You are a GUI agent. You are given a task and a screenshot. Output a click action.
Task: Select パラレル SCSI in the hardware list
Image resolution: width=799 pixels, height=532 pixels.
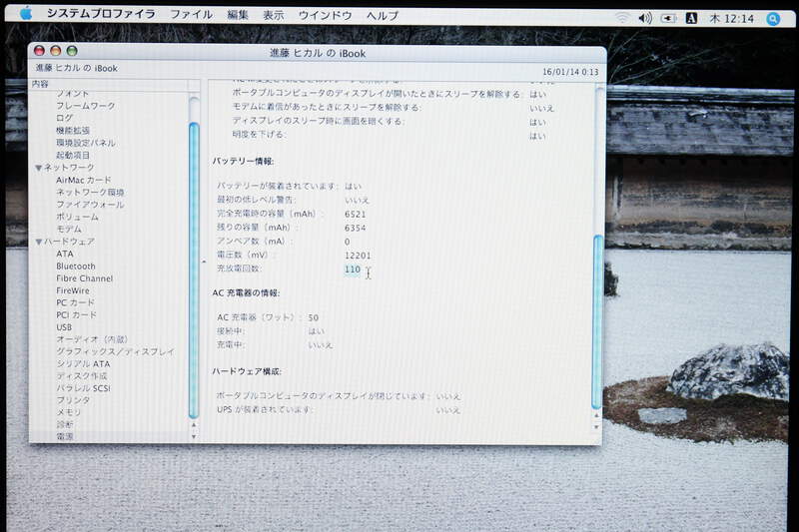coord(83,388)
